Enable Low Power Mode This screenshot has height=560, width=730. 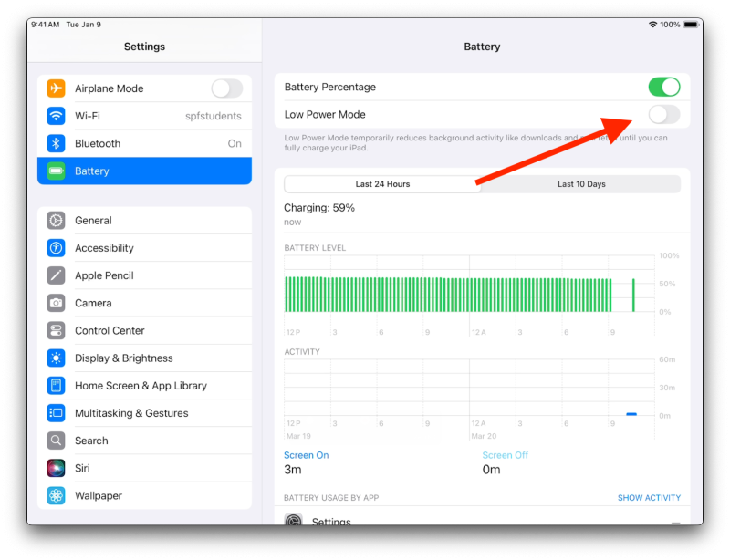point(663,115)
